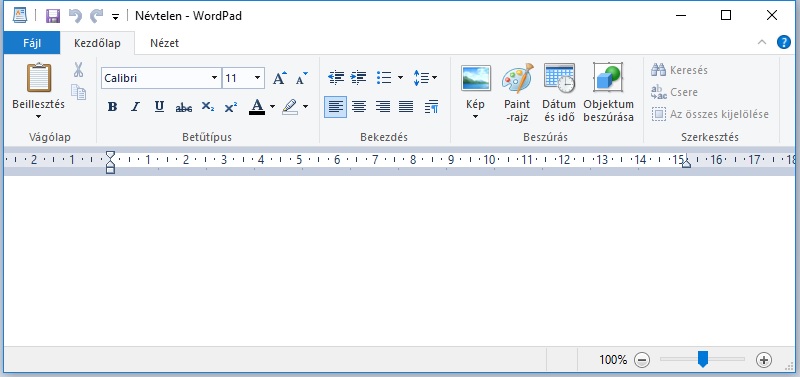800x377 pixels.
Task: Toggle Strikethrough formatting
Action: coord(184,107)
